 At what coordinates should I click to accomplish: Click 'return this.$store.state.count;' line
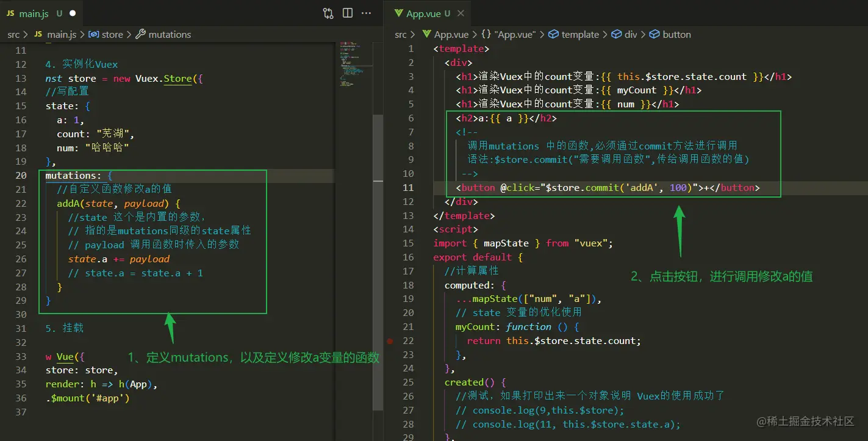[x=554, y=341]
